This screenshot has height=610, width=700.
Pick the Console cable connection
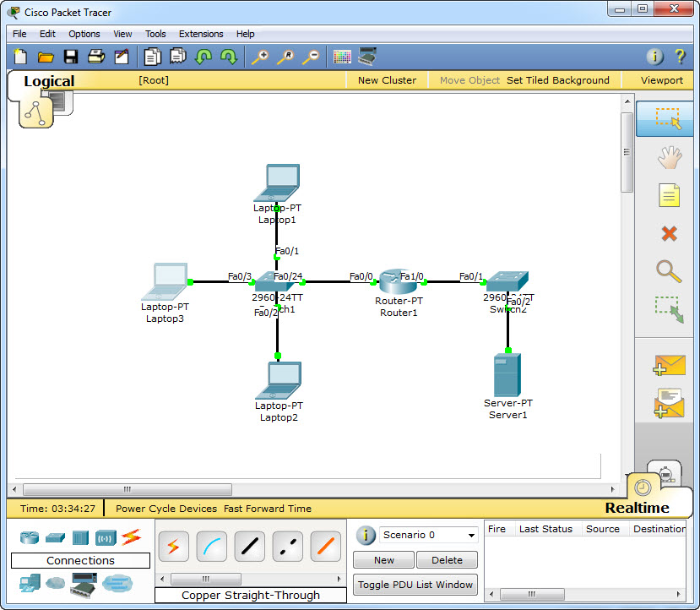tap(212, 547)
